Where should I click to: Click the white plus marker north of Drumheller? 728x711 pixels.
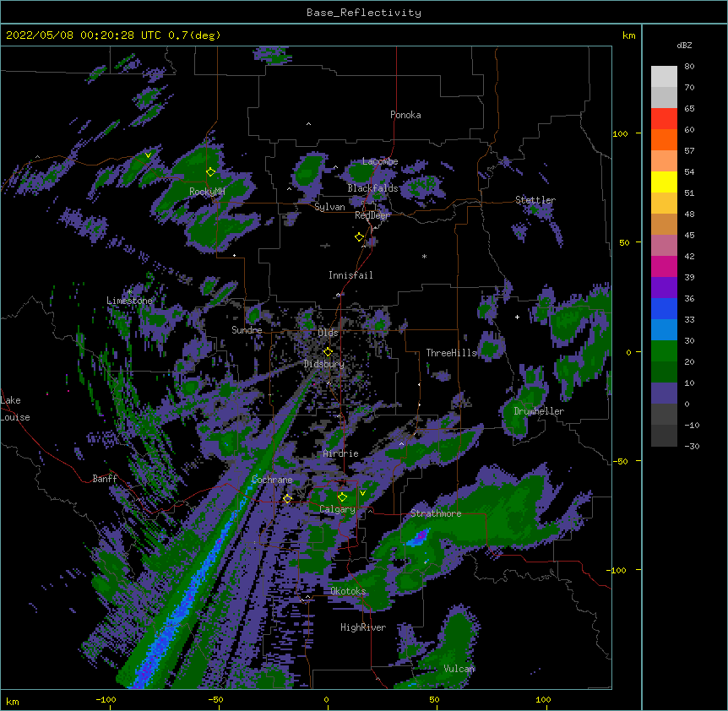coord(517,317)
